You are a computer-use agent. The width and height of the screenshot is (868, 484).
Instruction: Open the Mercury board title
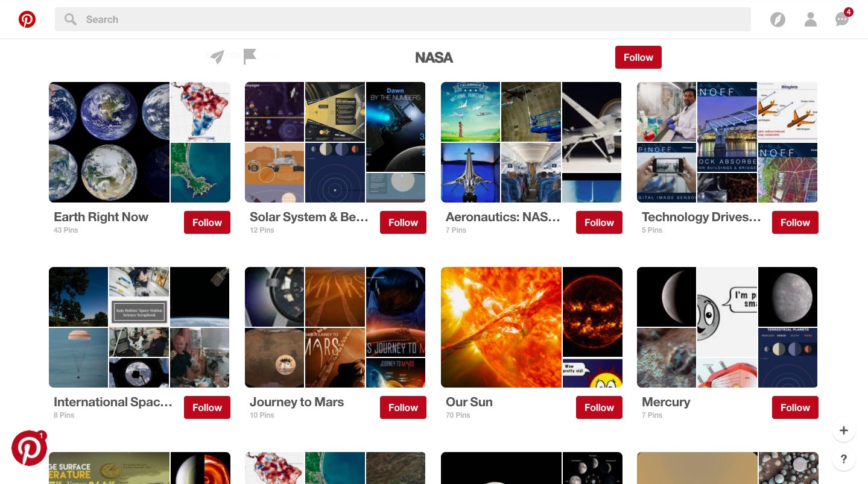point(666,402)
